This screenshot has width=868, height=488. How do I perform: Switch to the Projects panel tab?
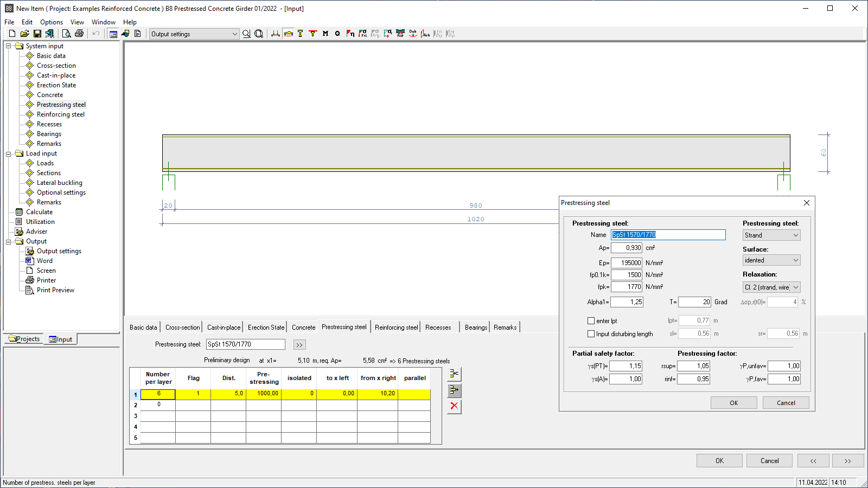coord(24,339)
